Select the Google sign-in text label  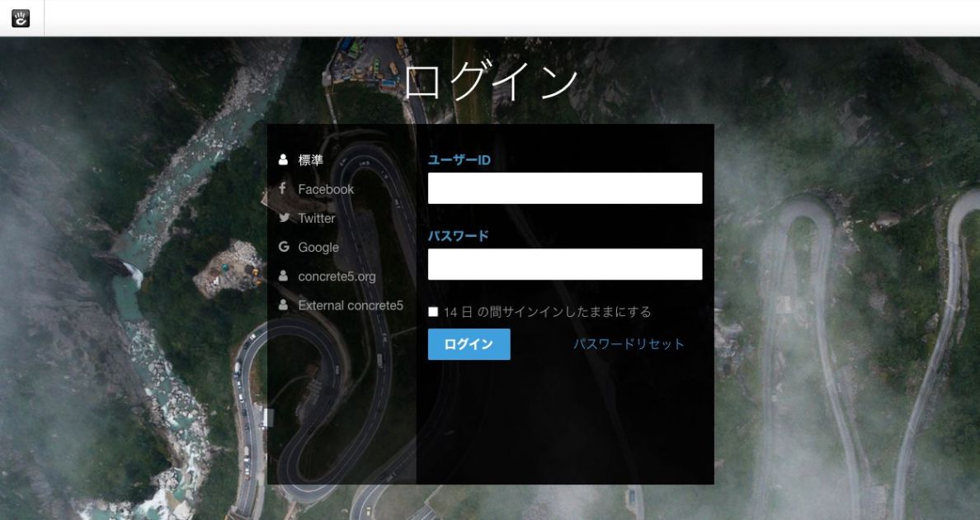[318, 248]
